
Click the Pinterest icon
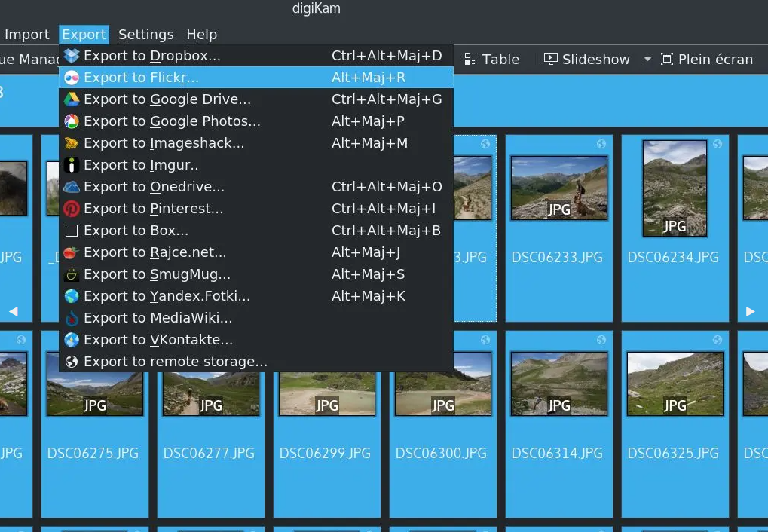point(72,209)
